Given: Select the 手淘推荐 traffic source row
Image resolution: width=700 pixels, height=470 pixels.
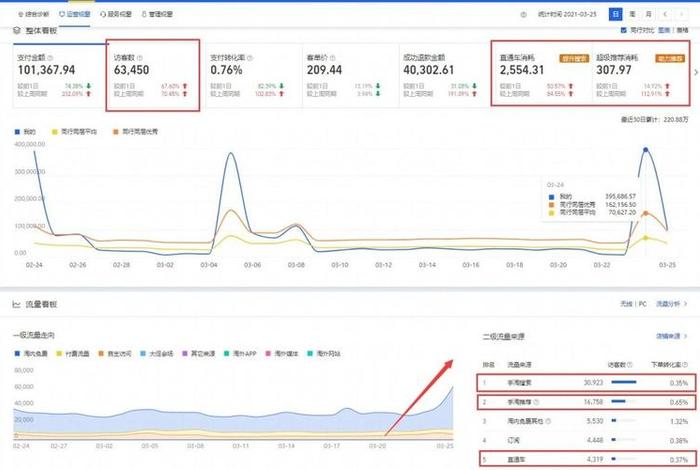Looking at the screenshot, I should 586,402.
